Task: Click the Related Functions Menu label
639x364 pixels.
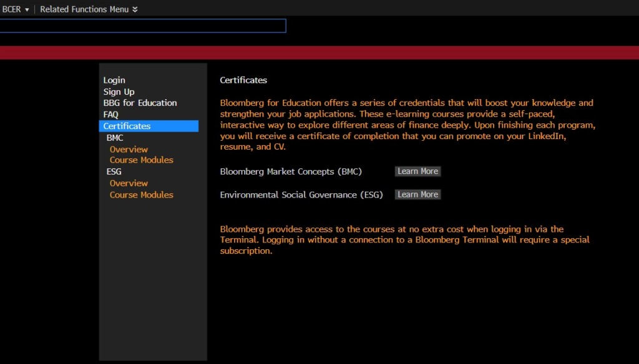Action: point(84,9)
